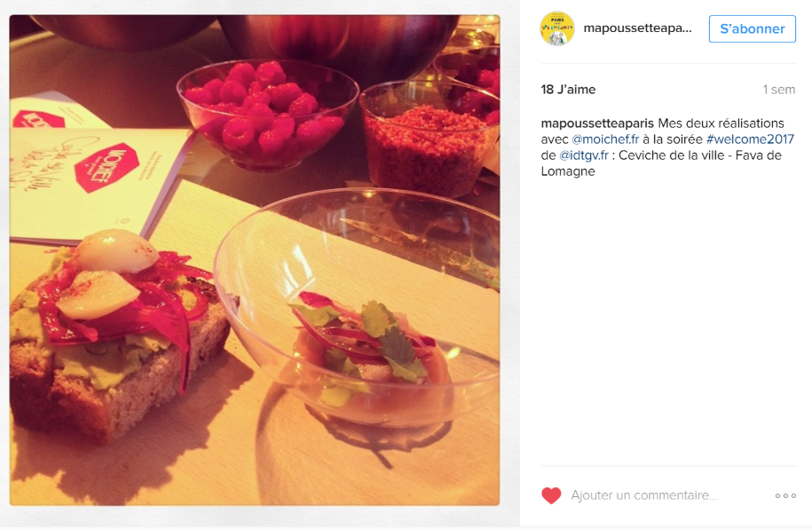Click the white egg on top of the toast

(115, 250)
